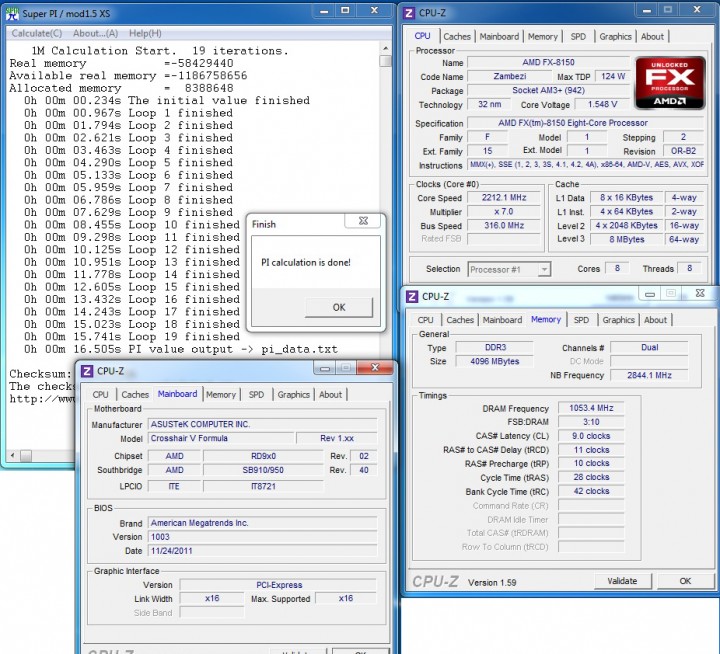Image resolution: width=720 pixels, height=654 pixels.
Task: Click Super PI vertical scrollbar up arrow
Action: [386, 48]
